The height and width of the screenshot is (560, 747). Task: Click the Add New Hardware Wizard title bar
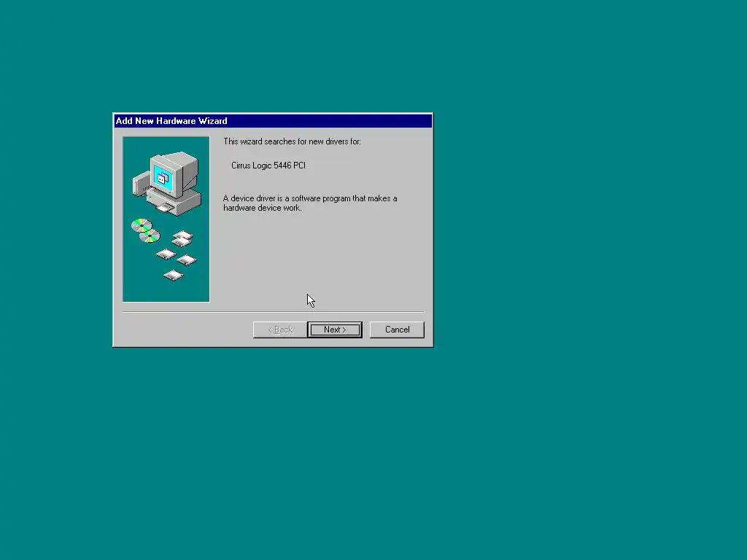point(273,121)
